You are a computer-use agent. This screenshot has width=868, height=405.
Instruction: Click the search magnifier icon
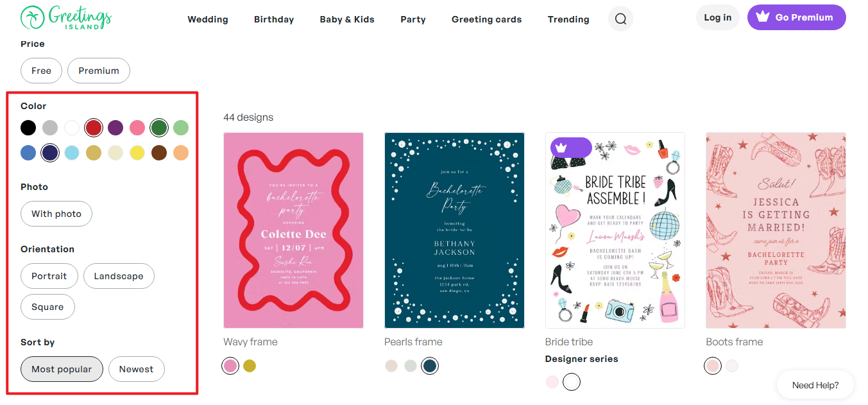620,19
